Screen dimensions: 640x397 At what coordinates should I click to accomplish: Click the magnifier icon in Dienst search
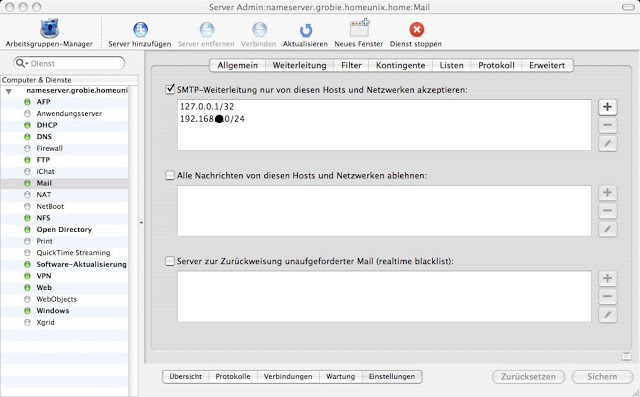21,63
